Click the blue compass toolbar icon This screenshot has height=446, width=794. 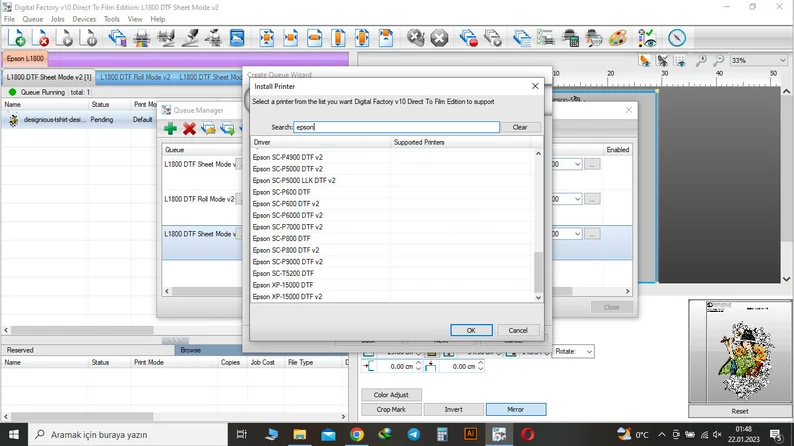[x=677, y=38]
